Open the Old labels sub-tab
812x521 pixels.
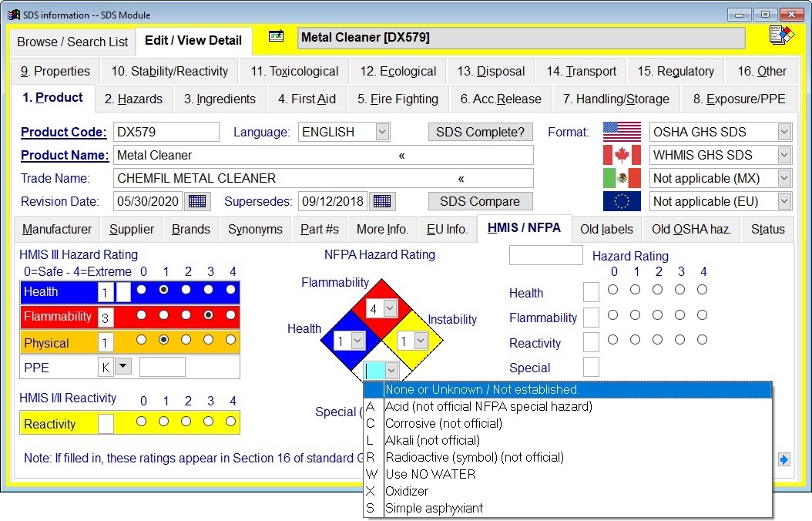(606, 229)
